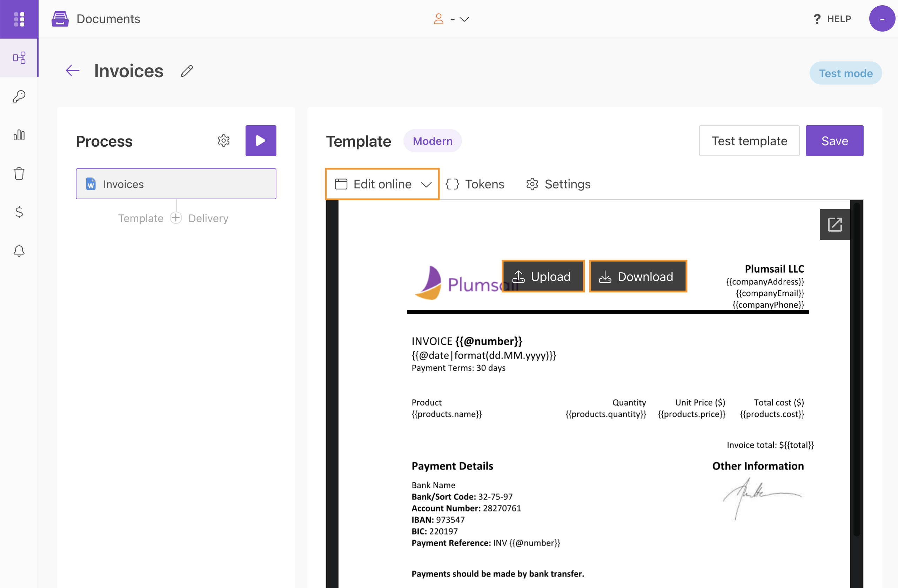898x588 pixels.
Task: Open the billing dollar sidebar icon
Action: (x=19, y=212)
